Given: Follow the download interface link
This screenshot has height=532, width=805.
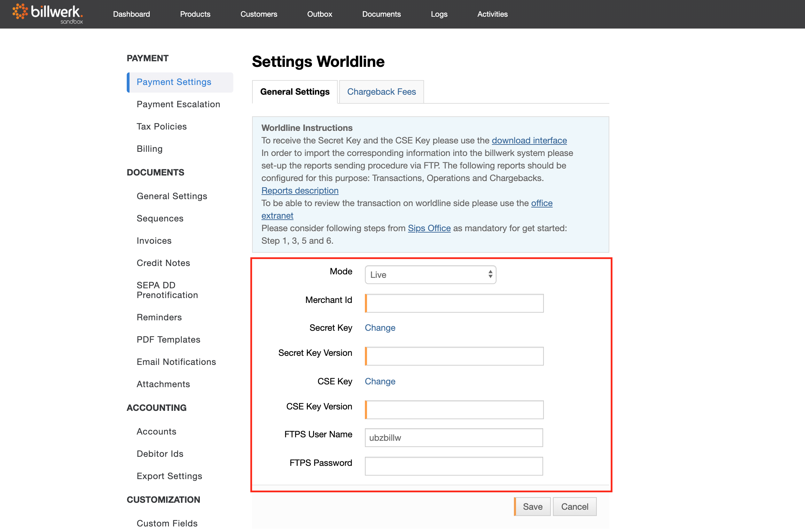Looking at the screenshot, I should click(529, 141).
